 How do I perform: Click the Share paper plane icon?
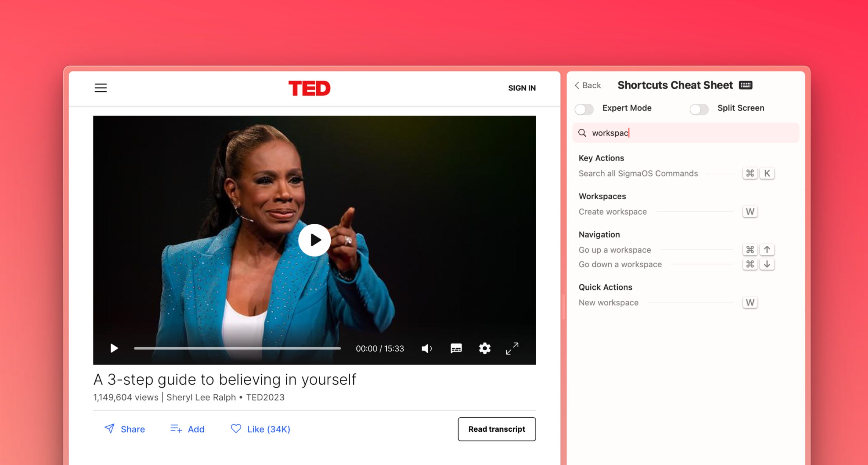click(109, 429)
